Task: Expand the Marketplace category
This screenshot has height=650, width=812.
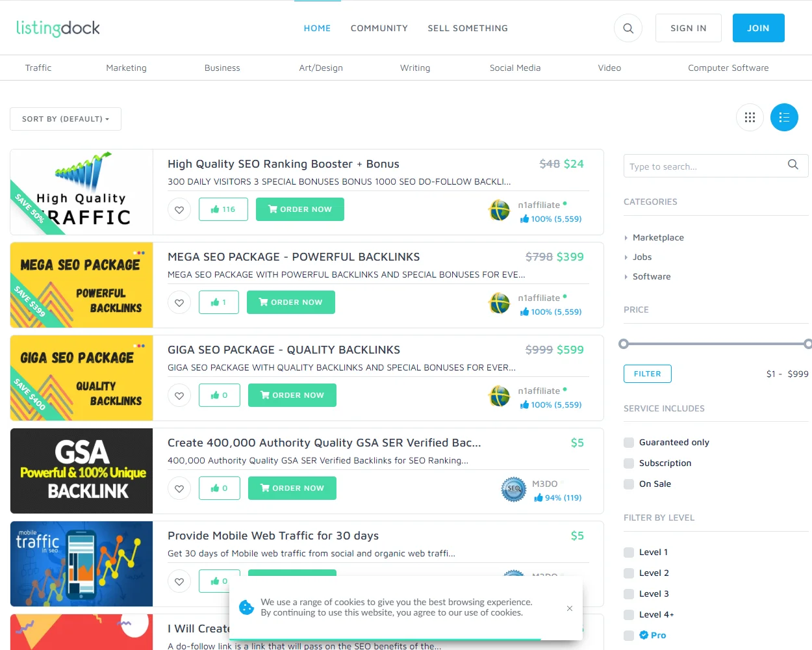Action: point(658,237)
